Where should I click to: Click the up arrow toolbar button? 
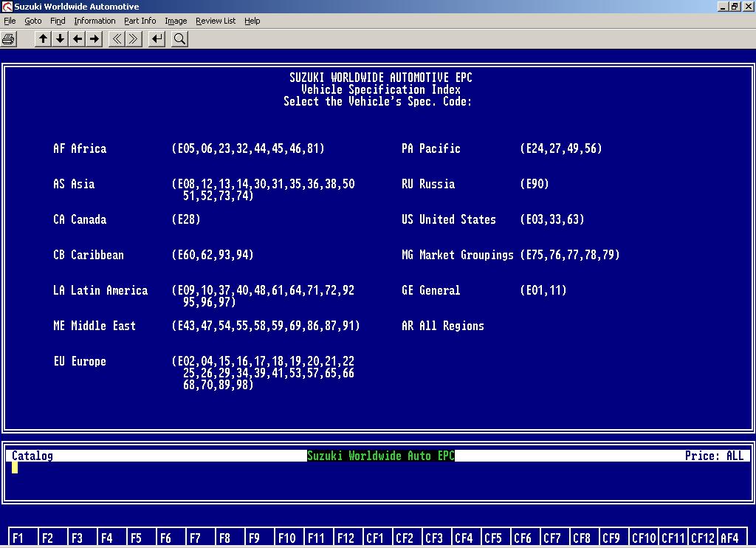pyautogui.click(x=43, y=38)
